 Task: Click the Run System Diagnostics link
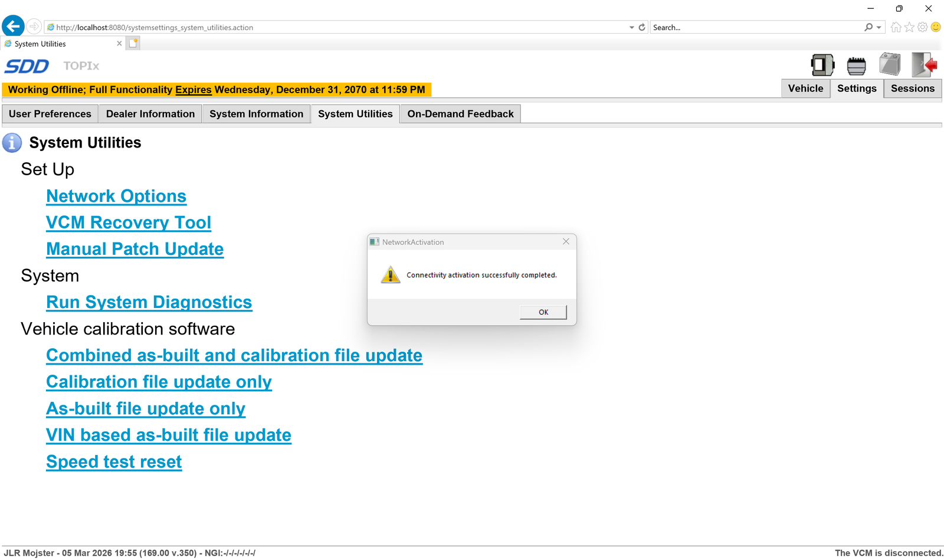[149, 302]
